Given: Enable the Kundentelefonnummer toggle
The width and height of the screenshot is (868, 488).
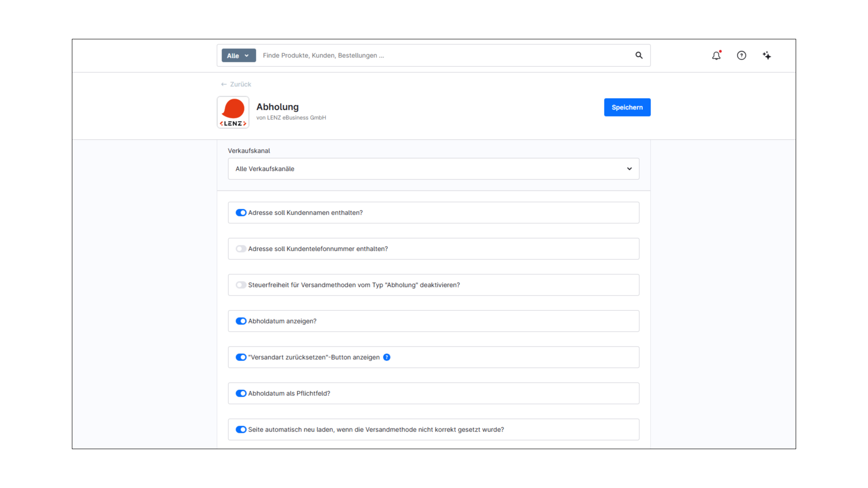Looking at the screenshot, I should pyautogui.click(x=241, y=249).
